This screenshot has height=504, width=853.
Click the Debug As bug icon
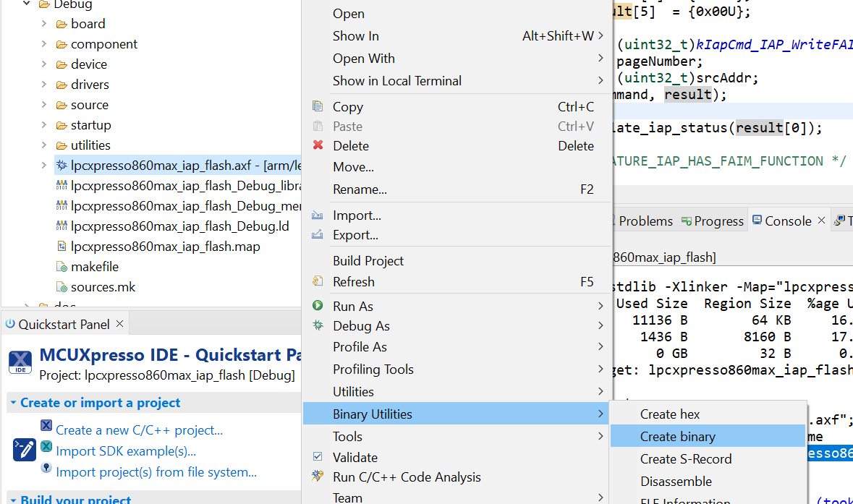pos(318,325)
